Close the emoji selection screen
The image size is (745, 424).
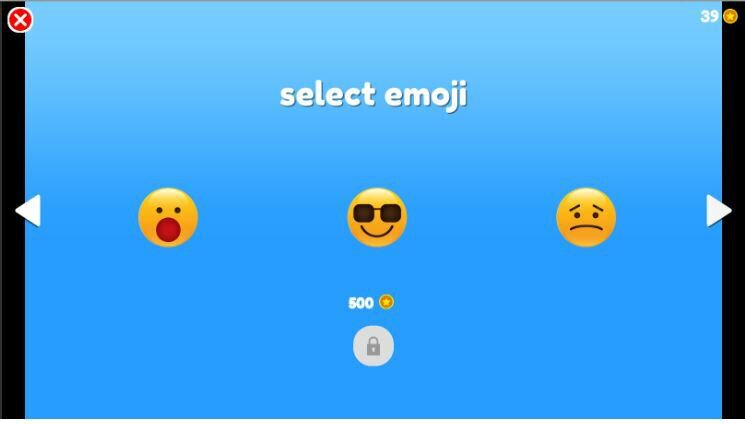click(20, 20)
